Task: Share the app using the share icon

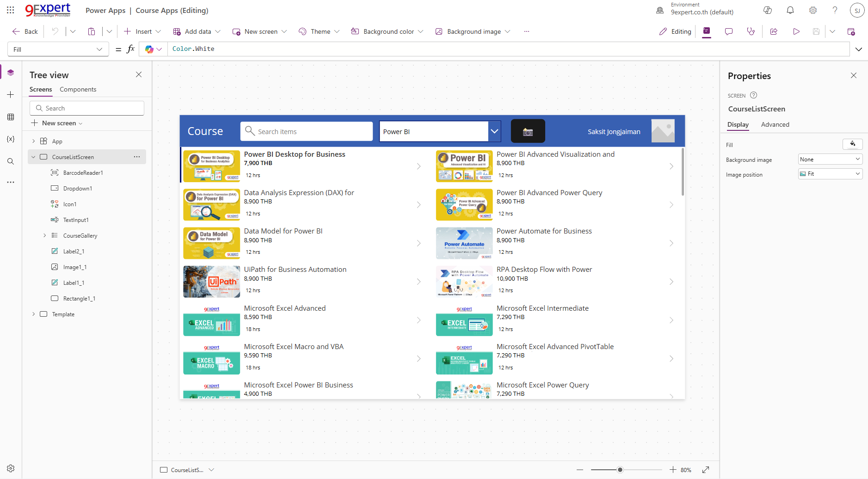Action: tap(774, 31)
